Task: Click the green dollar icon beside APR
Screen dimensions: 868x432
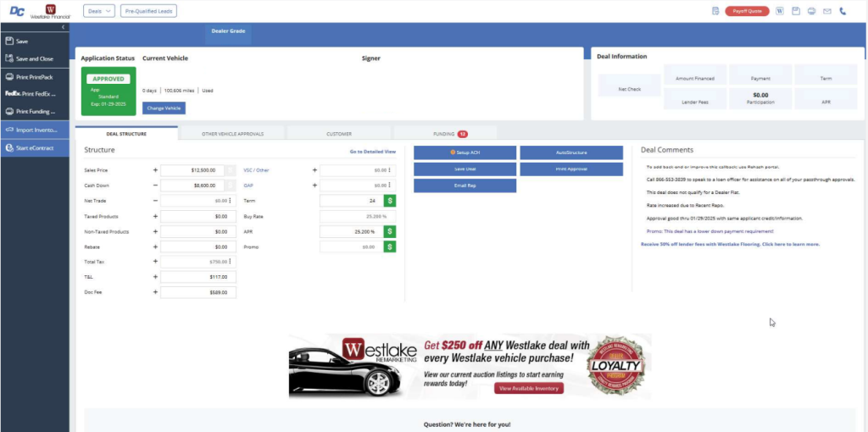Action: click(x=390, y=231)
